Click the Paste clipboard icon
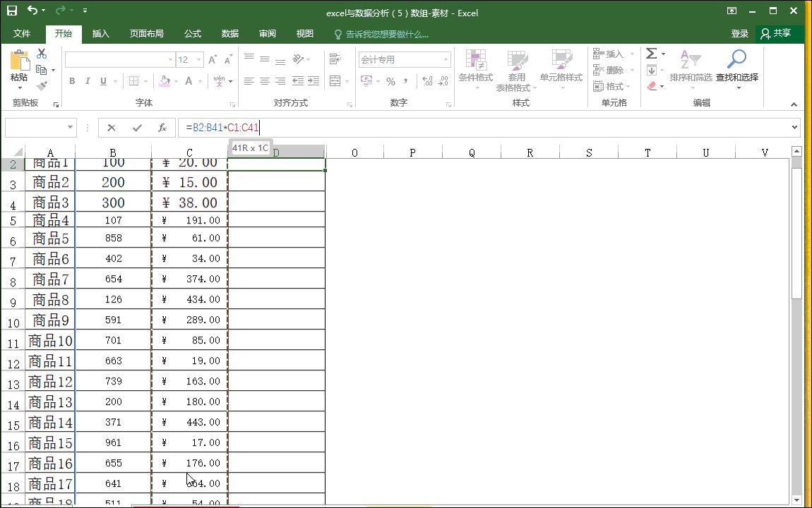 [x=20, y=61]
